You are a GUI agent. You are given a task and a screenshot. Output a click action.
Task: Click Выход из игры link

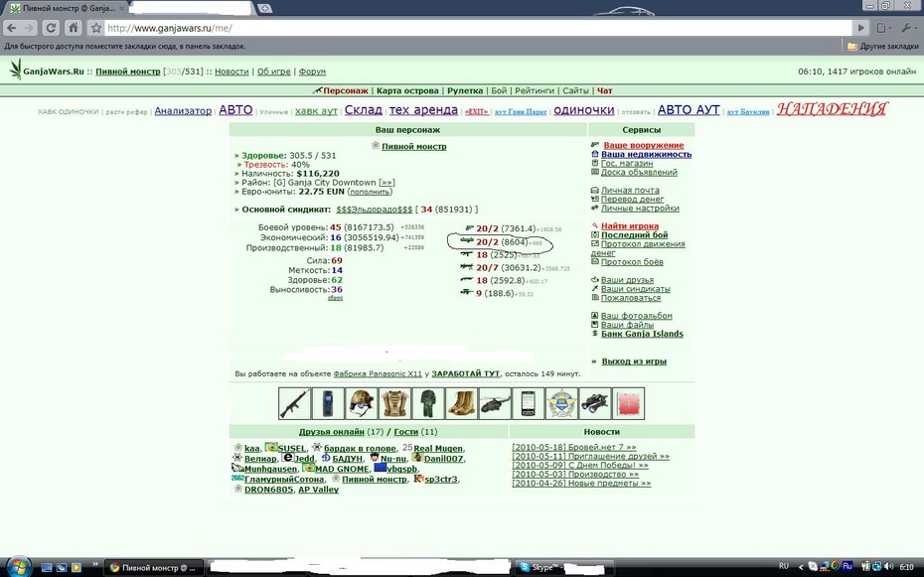[x=634, y=361]
